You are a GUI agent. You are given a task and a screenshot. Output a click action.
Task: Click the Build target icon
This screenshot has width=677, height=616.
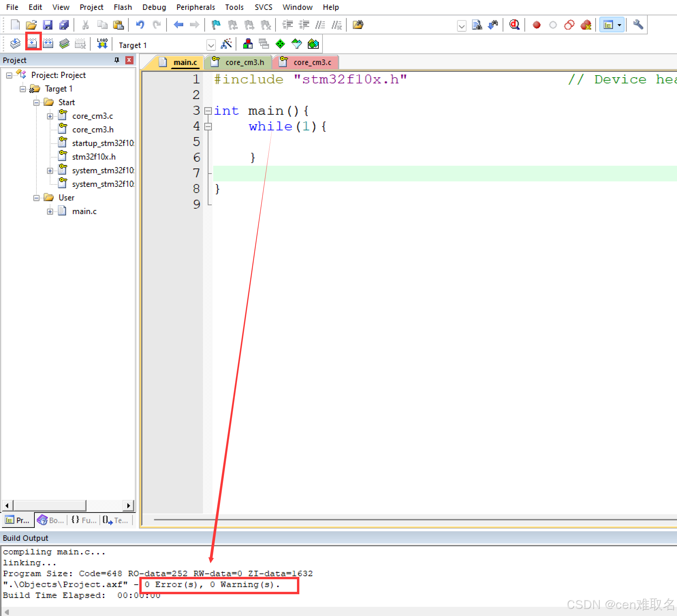click(33, 44)
